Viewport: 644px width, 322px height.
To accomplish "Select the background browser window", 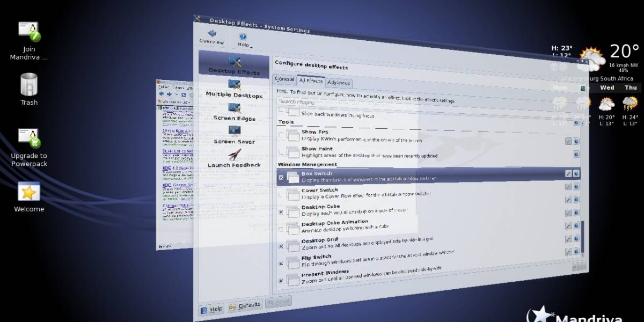I will 175,165.
